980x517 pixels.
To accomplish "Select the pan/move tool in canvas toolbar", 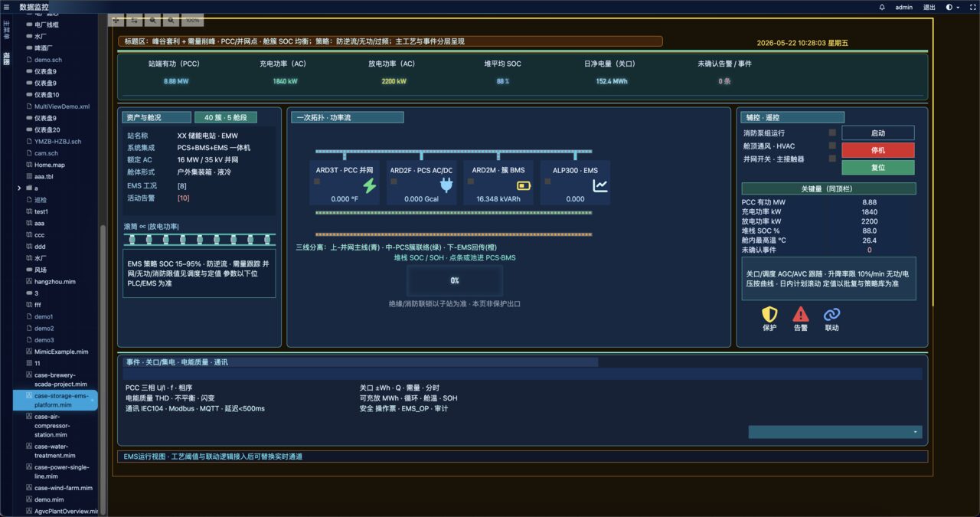I will point(117,21).
